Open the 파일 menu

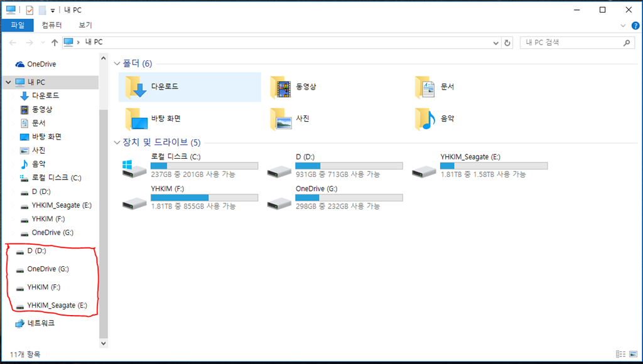[x=18, y=25]
